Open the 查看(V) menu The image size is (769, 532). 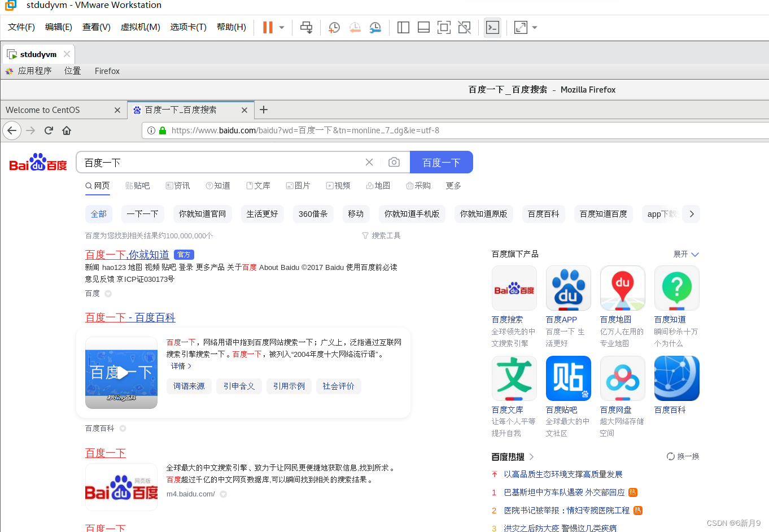tap(97, 27)
